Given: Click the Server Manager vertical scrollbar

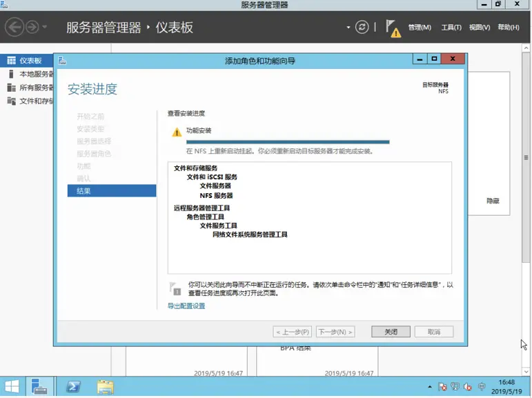Looking at the screenshot, I should pos(526,157).
